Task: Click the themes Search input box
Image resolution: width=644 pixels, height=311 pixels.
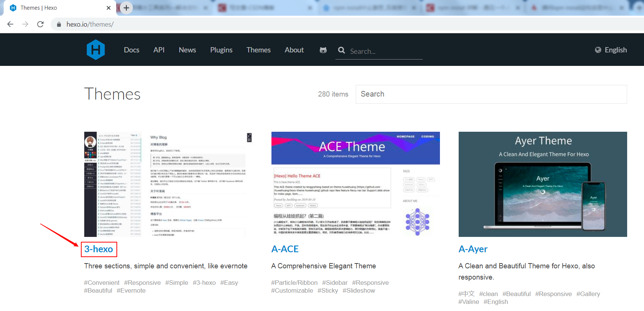Action: [491, 94]
